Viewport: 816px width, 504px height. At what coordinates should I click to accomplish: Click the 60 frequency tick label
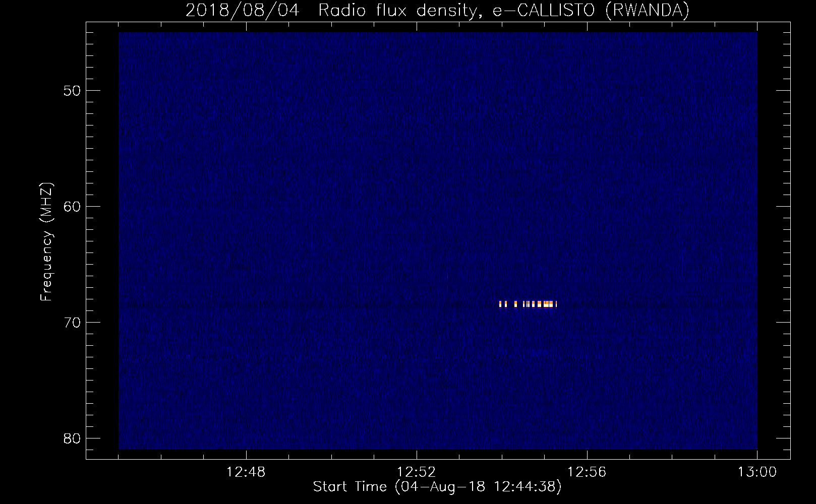72,207
